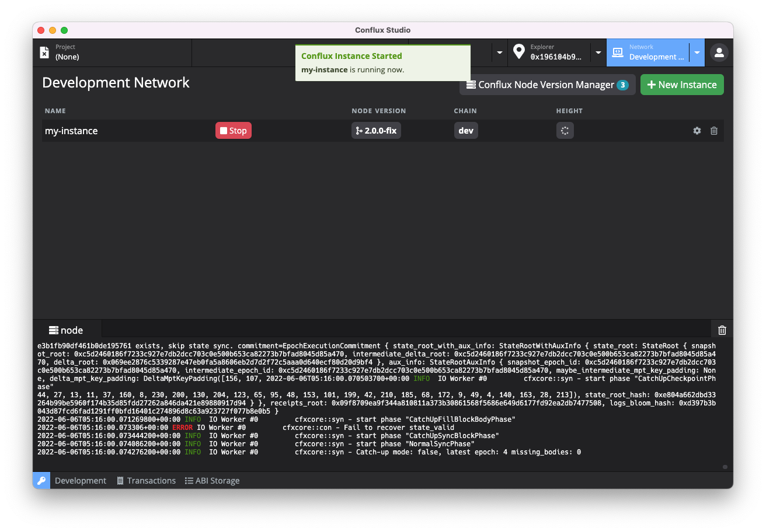This screenshot has width=766, height=532.
Task: Open the Explorer address 0x196104b9
Action: [x=556, y=57]
